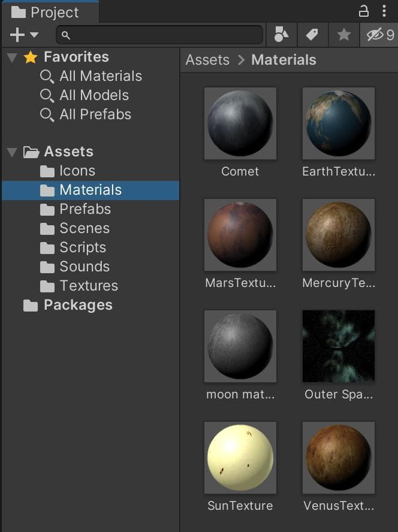Collapse the Assets folder tree

coord(12,152)
